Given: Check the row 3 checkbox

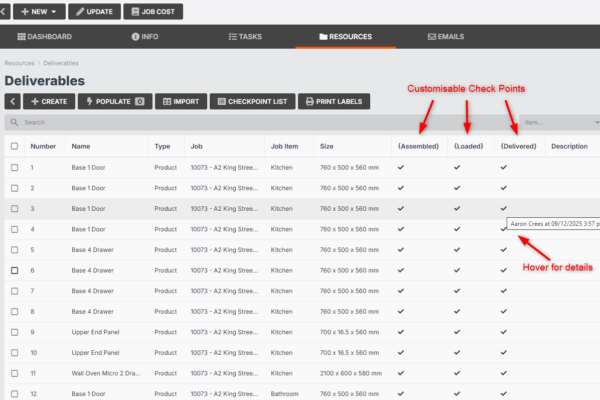Looking at the screenshot, I should [x=15, y=209].
